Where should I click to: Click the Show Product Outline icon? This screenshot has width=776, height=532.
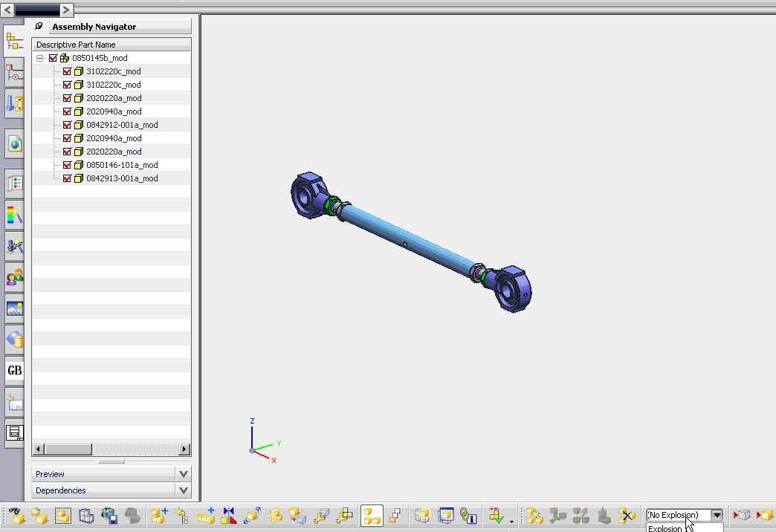click(86, 516)
